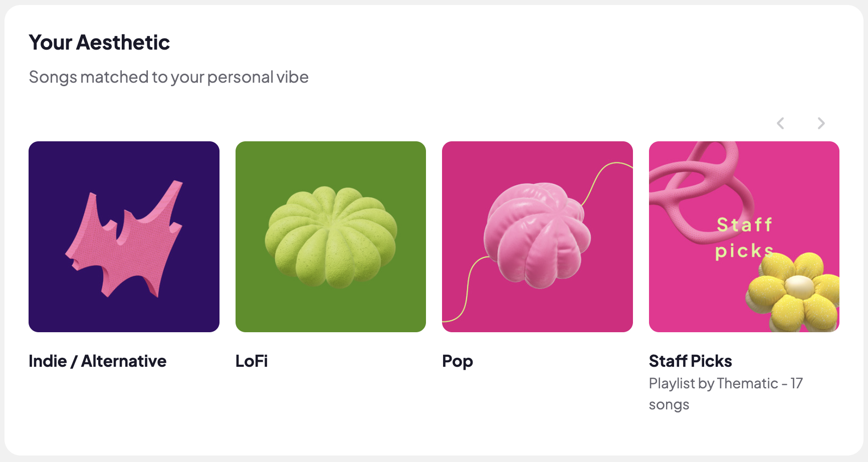This screenshot has height=462, width=868.
Task: Click the yellow 'Staff picks' text on cover
Action: (x=744, y=238)
